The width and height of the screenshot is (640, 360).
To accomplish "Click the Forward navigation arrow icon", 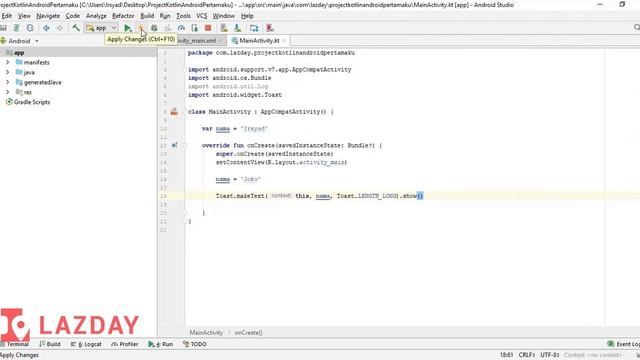I will point(60,28).
